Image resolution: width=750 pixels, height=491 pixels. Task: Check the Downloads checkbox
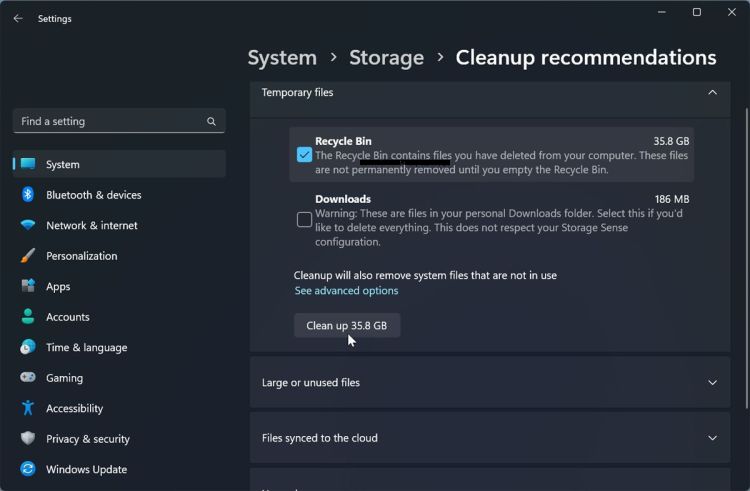pos(304,220)
